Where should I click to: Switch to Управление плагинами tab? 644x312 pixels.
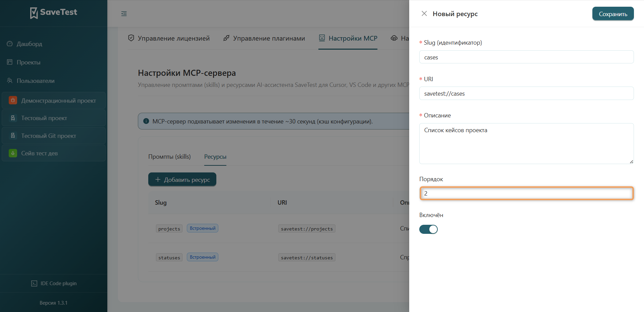click(x=264, y=38)
